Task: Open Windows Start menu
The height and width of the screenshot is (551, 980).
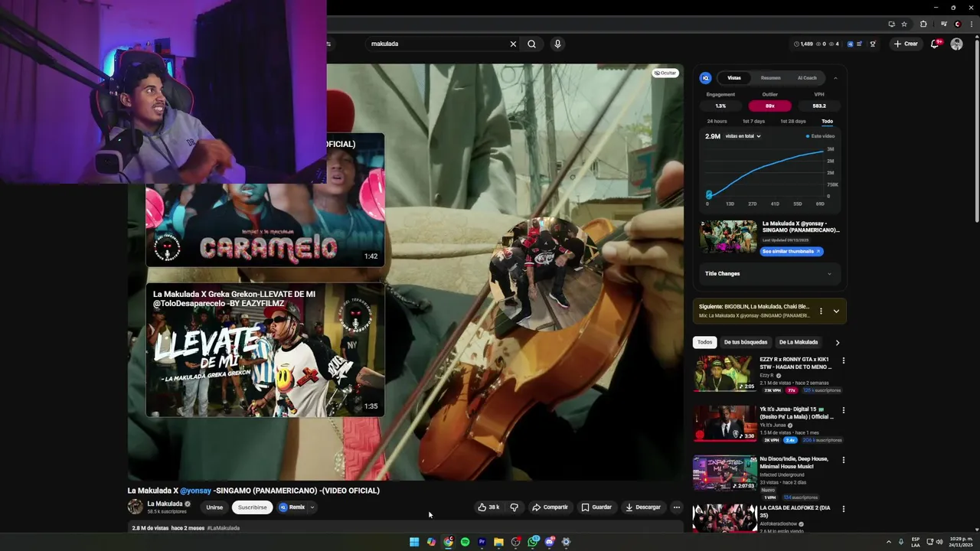Action: tap(414, 542)
